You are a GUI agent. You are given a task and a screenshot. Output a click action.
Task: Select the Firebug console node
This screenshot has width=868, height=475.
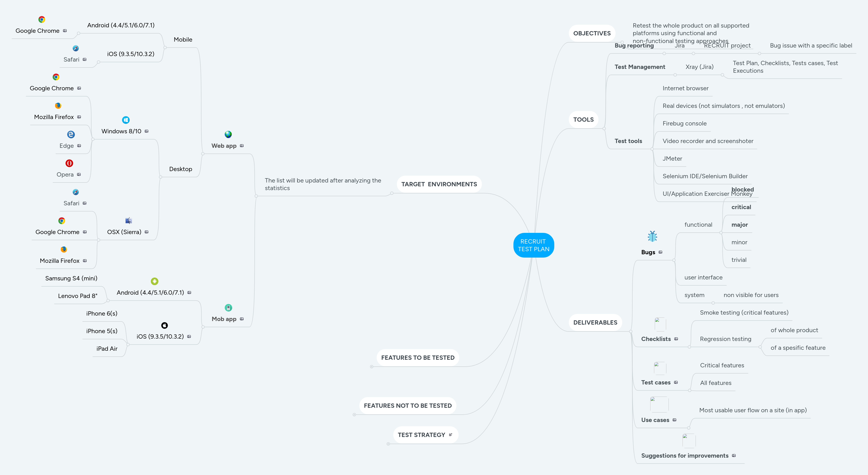click(684, 124)
